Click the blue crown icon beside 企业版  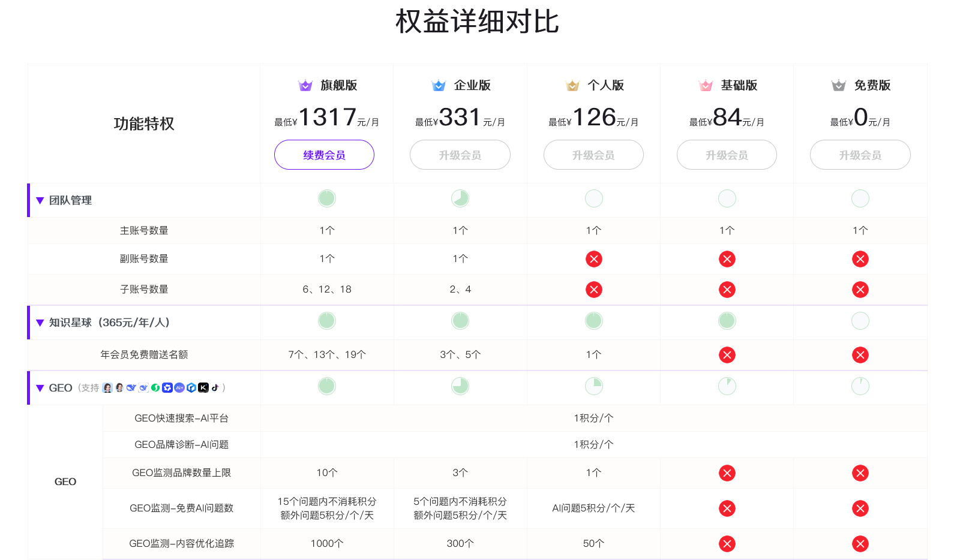pos(439,86)
